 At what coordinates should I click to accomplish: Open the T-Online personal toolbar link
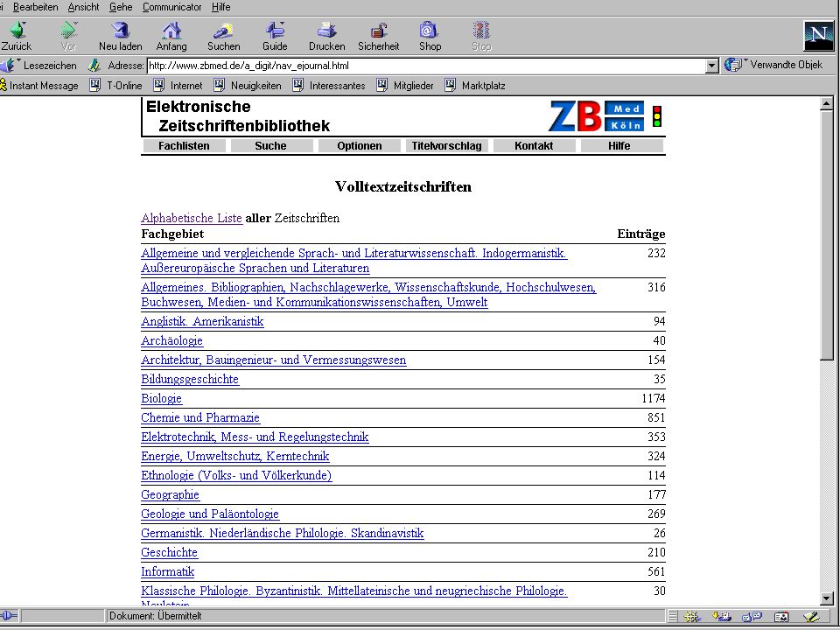[x=115, y=85]
